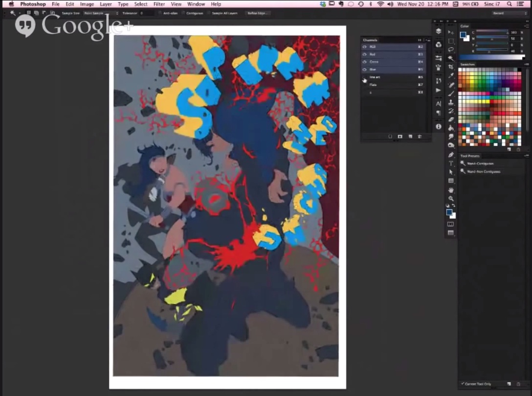Select the Horizontal Type tool
The height and width of the screenshot is (396, 532).
click(451, 163)
